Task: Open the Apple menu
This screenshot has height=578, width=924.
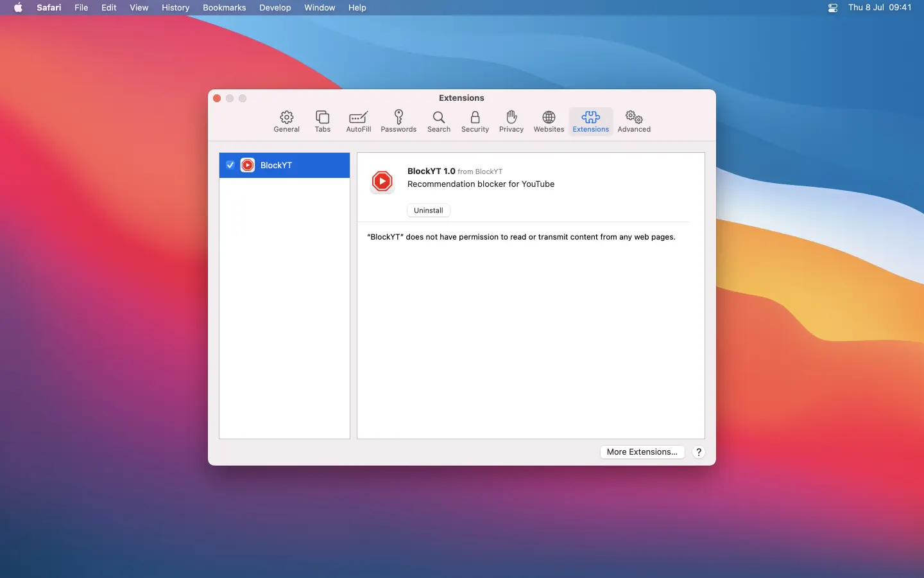Action: tap(18, 8)
